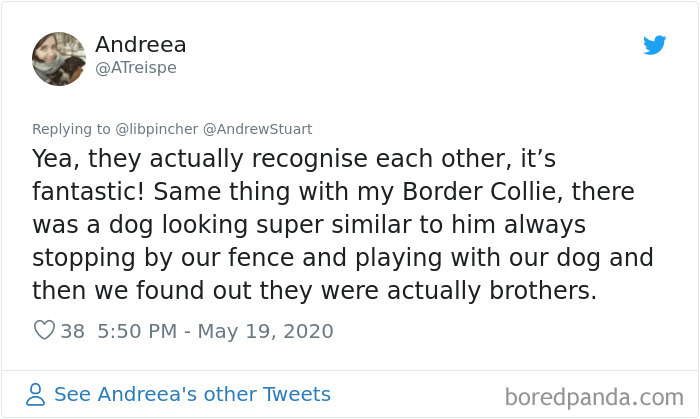The image size is (700, 419).
Task: Open Andreea's profile picture
Action: (59, 57)
